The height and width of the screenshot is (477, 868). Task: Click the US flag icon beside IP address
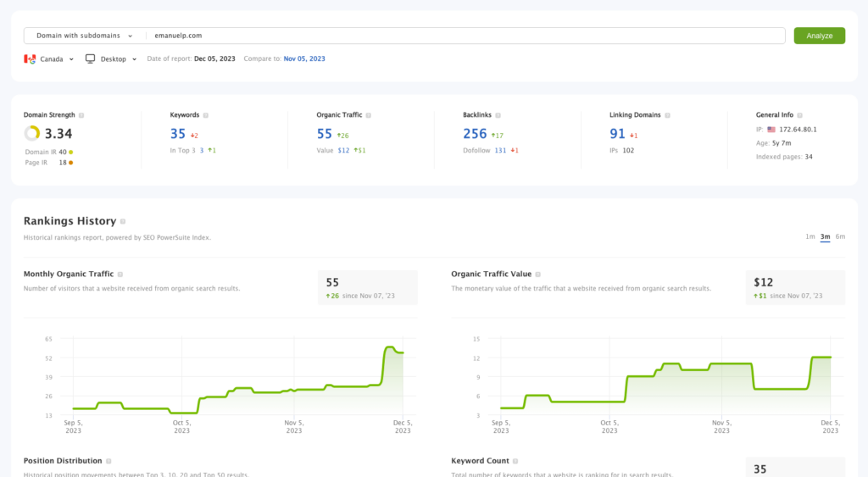pyautogui.click(x=771, y=130)
